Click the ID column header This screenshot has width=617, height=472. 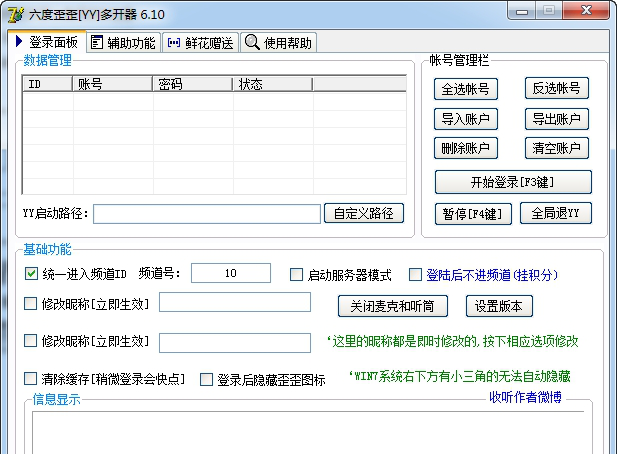click(x=48, y=84)
